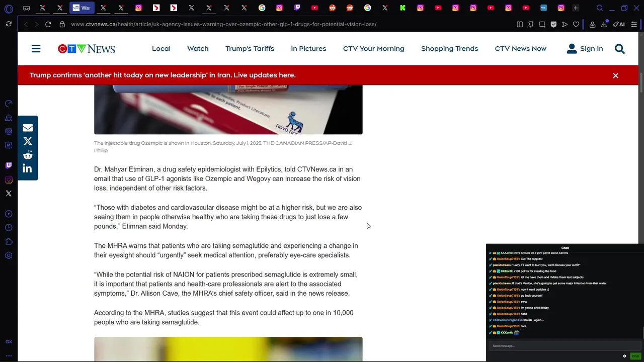
Task: Open Extensions cube icon in sidebar
Action: click(9, 242)
